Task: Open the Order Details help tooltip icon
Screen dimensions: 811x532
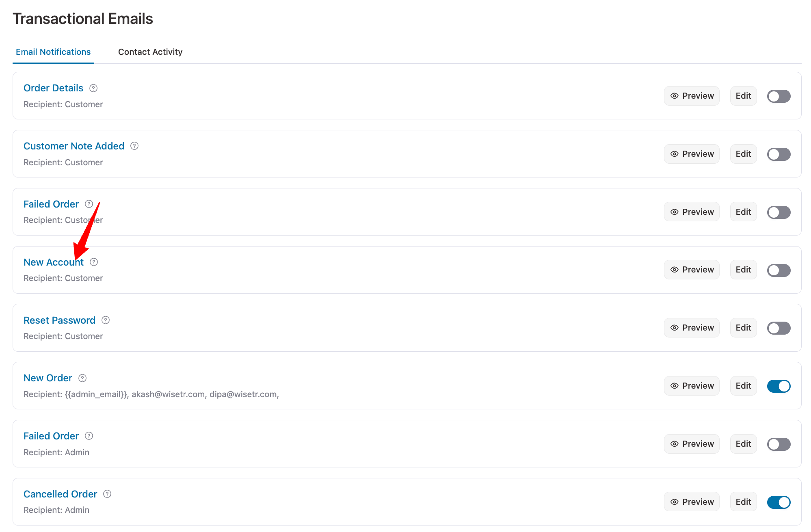Action: coord(93,88)
